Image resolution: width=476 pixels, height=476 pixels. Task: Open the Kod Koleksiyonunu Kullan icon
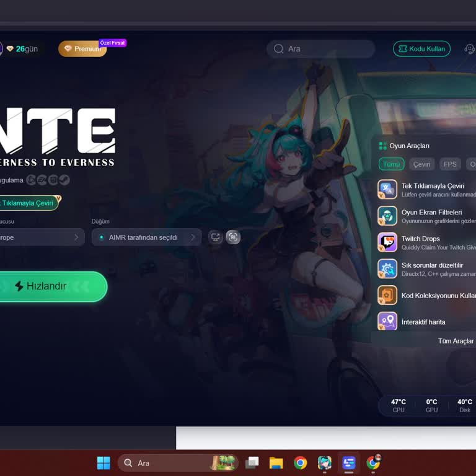point(387,295)
